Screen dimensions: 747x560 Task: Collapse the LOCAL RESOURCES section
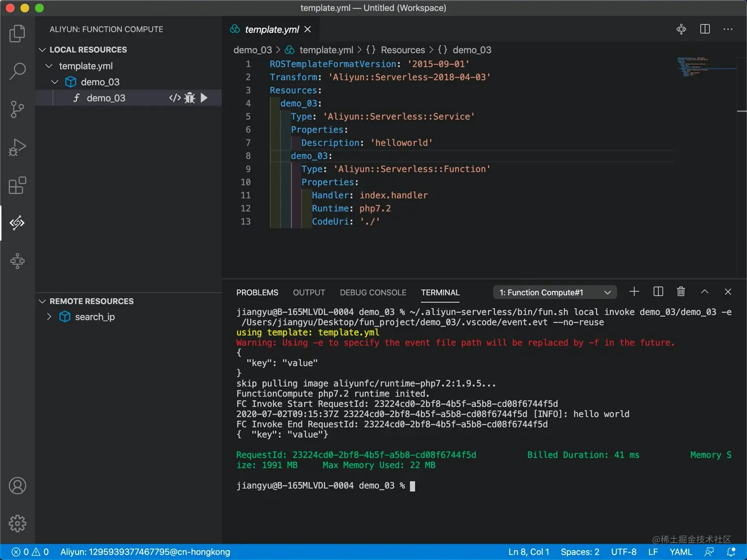[42, 50]
